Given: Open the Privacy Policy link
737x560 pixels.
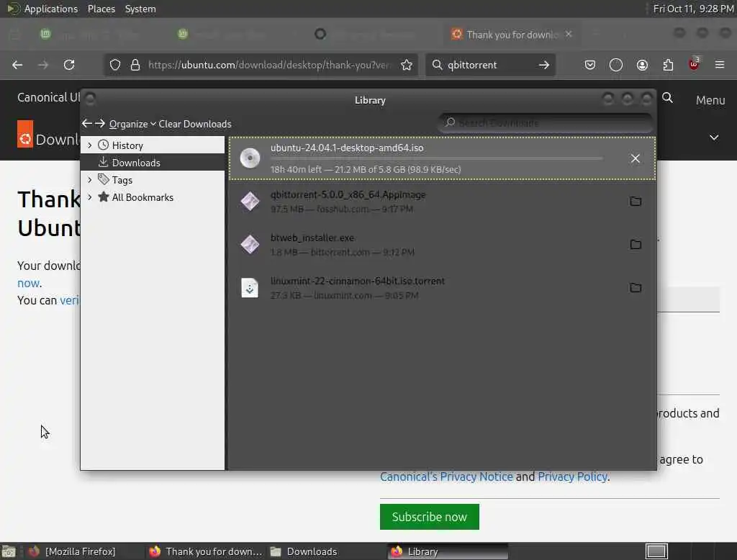Looking at the screenshot, I should click(x=572, y=477).
